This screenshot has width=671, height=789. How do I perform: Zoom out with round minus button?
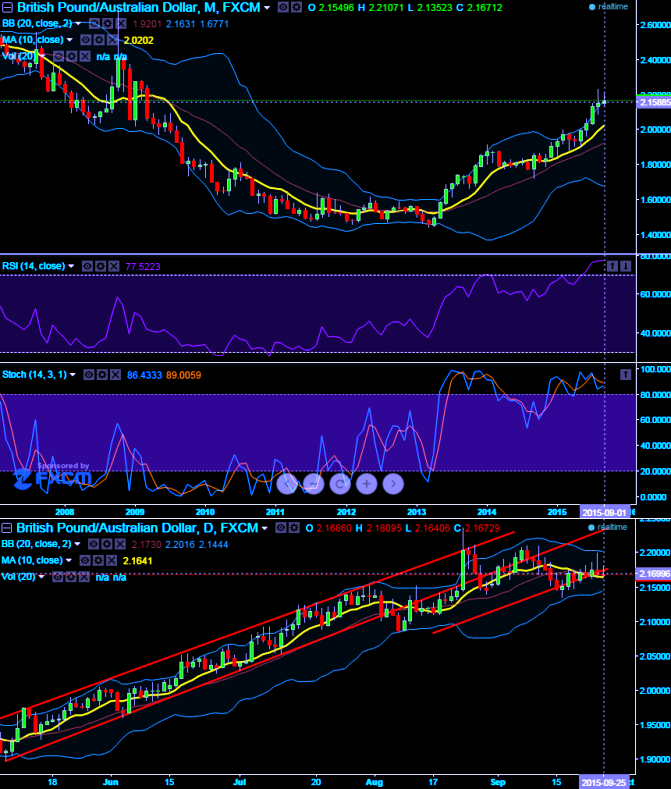[313, 484]
